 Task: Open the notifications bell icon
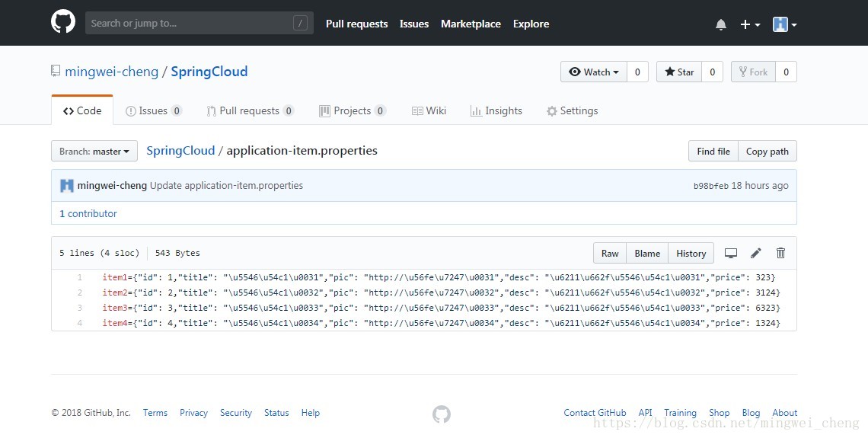tap(721, 24)
